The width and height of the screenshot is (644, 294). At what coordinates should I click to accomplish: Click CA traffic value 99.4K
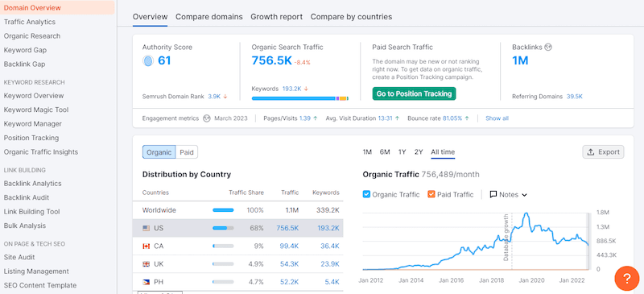[290, 246]
